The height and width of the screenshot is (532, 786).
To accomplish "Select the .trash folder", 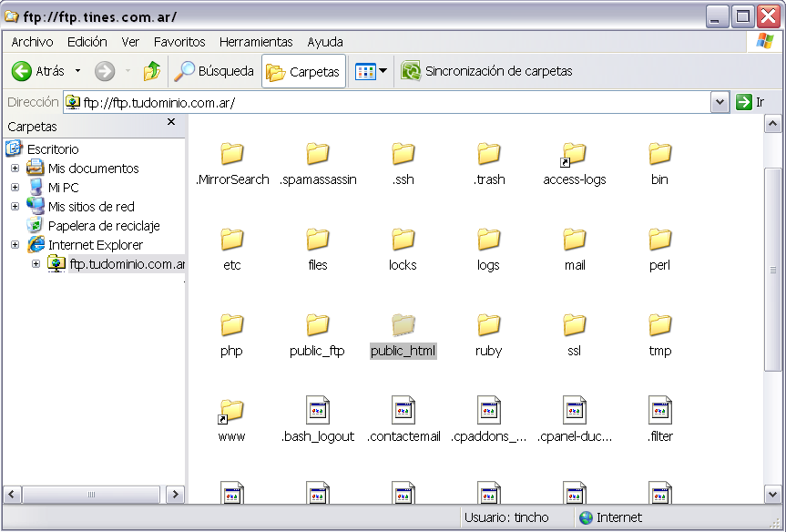I will pos(489,164).
